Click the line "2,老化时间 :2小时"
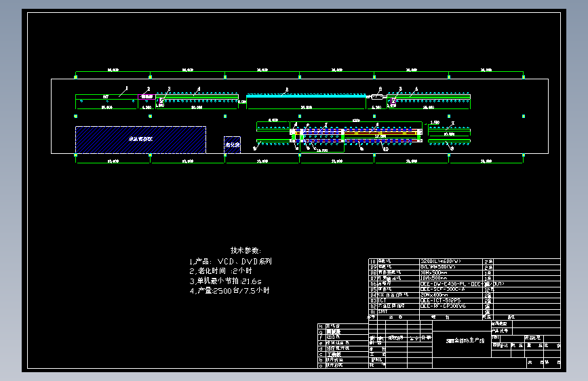The height and width of the screenshot is (381, 588). point(221,270)
